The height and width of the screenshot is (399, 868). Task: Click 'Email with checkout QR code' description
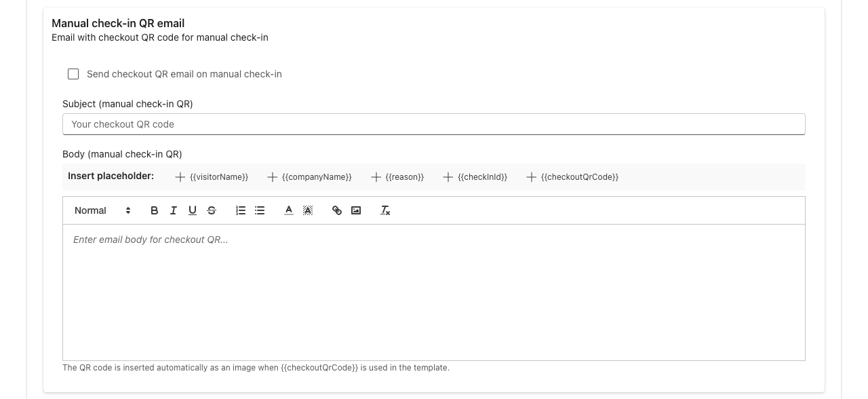pyautogui.click(x=160, y=37)
